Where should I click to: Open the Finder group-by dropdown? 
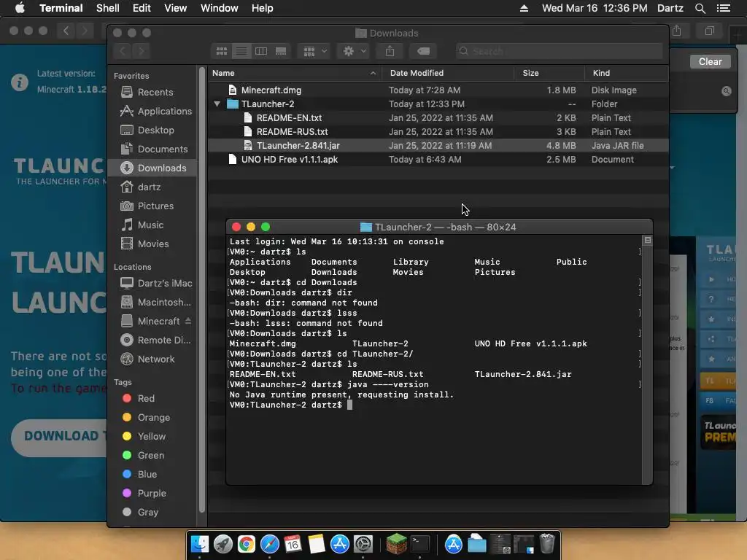(315, 51)
